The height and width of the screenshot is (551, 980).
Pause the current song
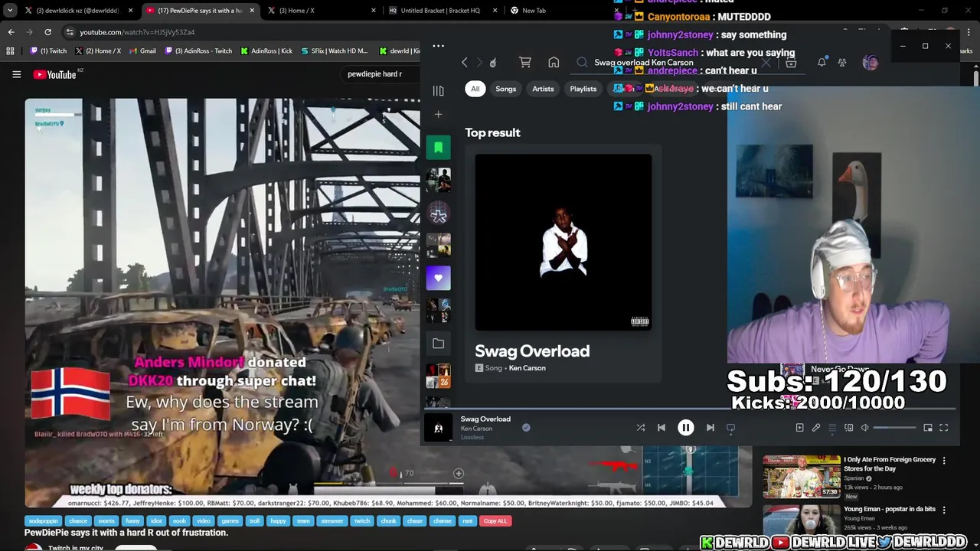(686, 428)
